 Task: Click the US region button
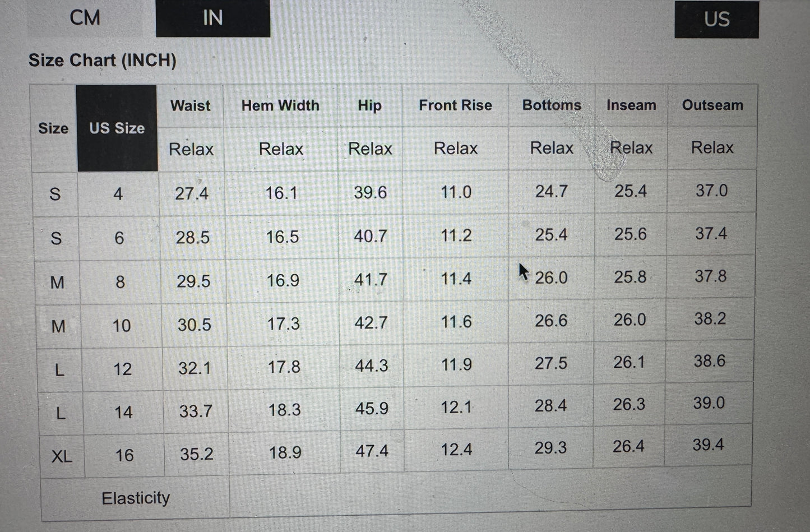(716, 20)
